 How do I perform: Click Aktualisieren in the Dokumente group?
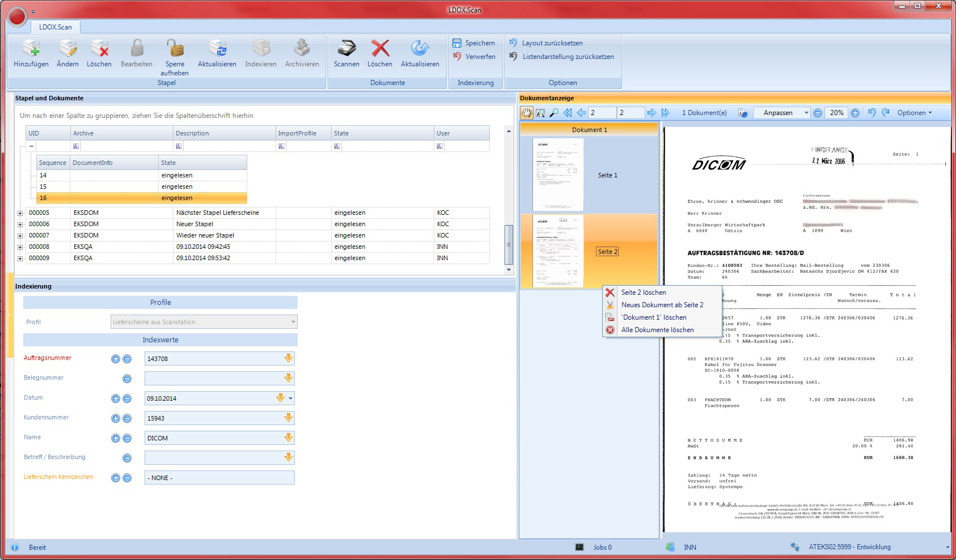(420, 49)
